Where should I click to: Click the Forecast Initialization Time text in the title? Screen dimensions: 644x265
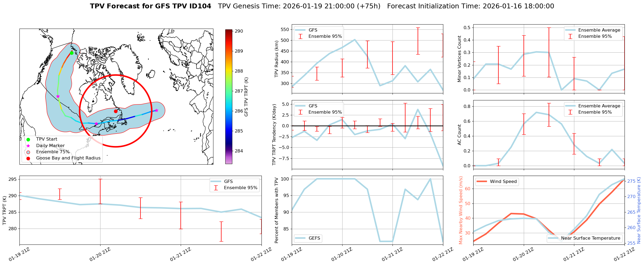pyautogui.click(x=470, y=6)
